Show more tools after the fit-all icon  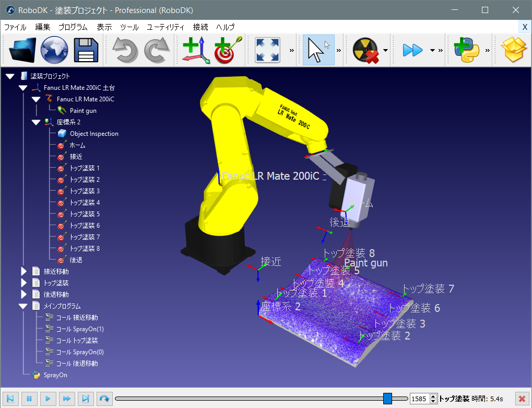tap(291, 50)
